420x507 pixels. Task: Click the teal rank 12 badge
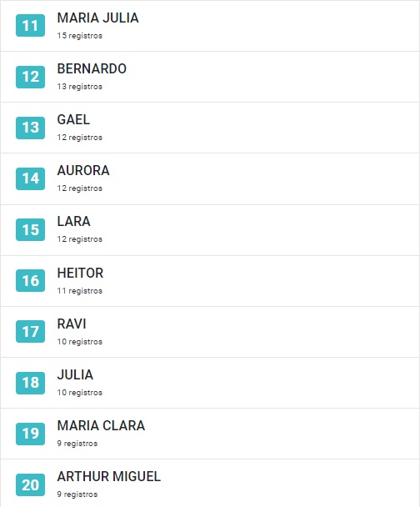(x=30, y=77)
